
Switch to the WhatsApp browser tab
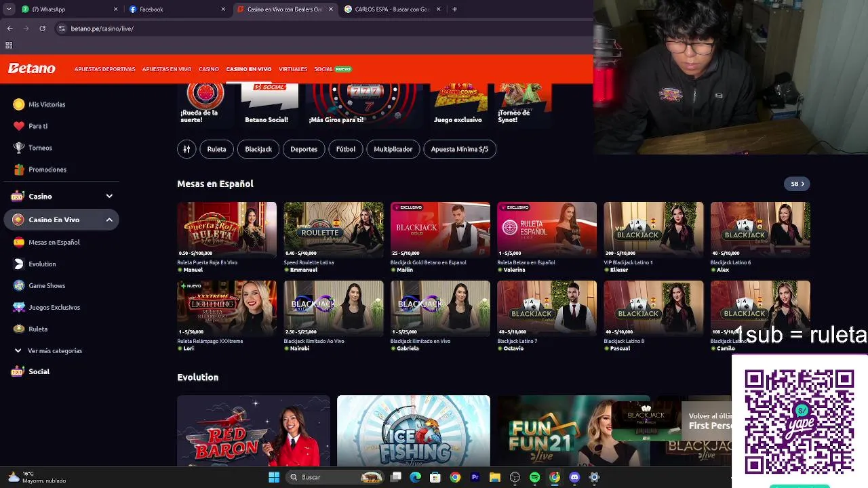click(x=69, y=9)
